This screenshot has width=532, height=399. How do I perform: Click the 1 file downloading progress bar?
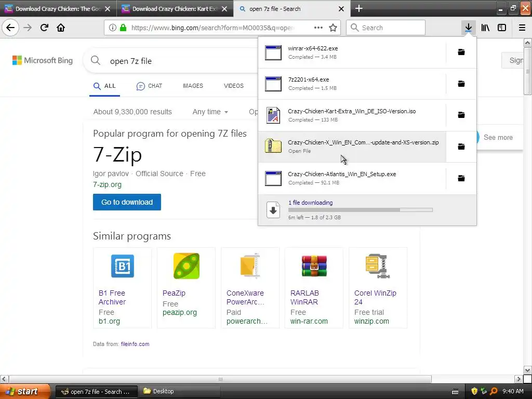click(x=361, y=210)
